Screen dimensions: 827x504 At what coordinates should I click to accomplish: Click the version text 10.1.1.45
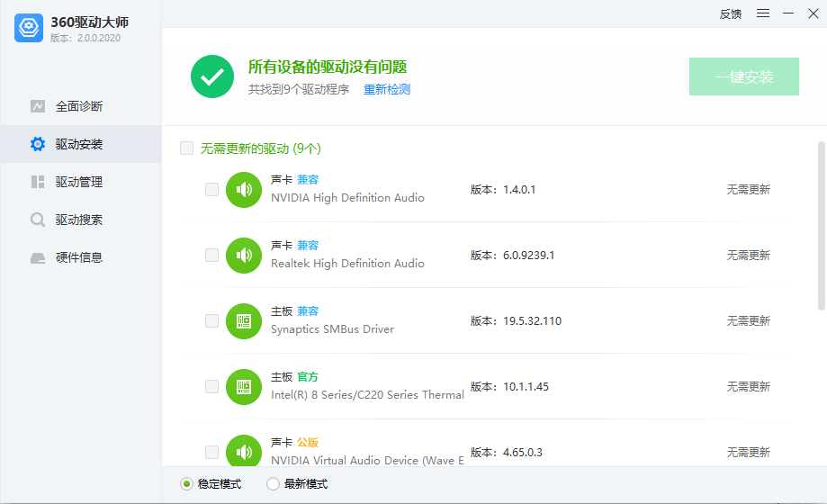526,387
